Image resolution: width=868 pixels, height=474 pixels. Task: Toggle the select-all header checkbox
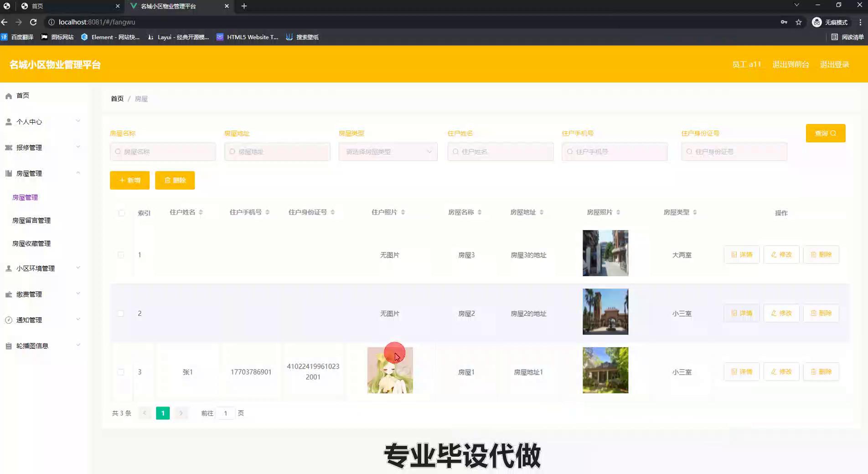click(x=121, y=213)
